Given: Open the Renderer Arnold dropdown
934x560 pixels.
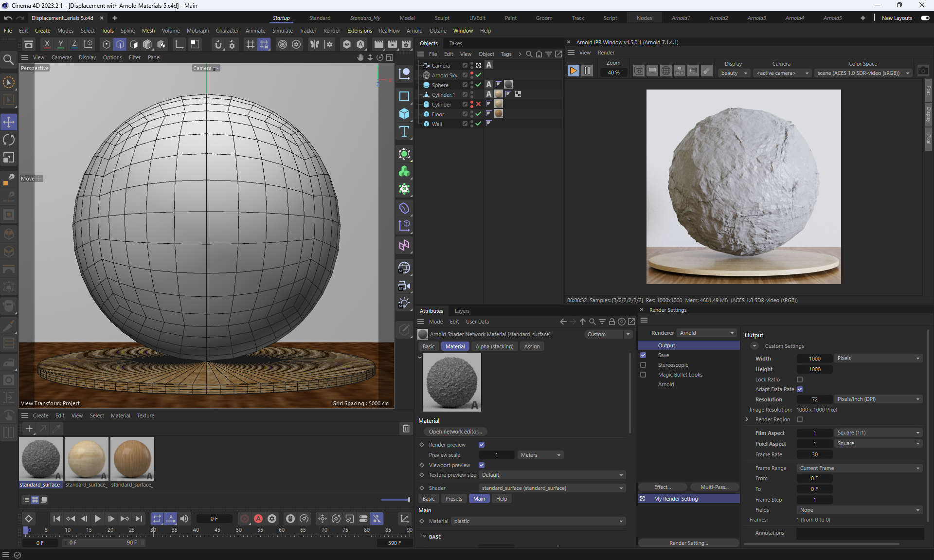Looking at the screenshot, I should click(706, 333).
